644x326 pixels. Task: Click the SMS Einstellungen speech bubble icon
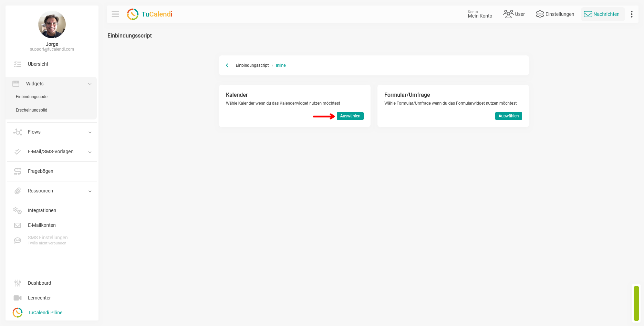coord(18,240)
